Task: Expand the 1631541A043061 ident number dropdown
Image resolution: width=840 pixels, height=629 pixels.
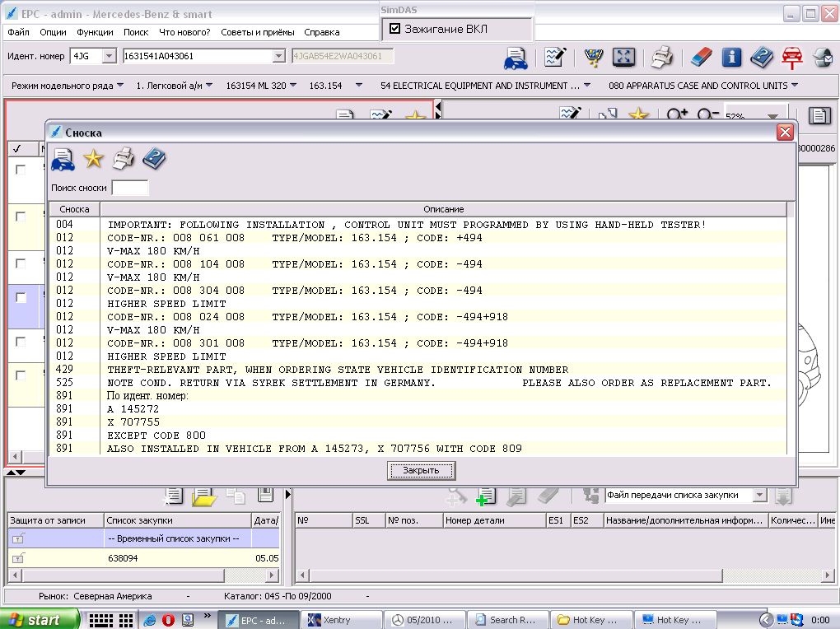Action: [x=278, y=56]
